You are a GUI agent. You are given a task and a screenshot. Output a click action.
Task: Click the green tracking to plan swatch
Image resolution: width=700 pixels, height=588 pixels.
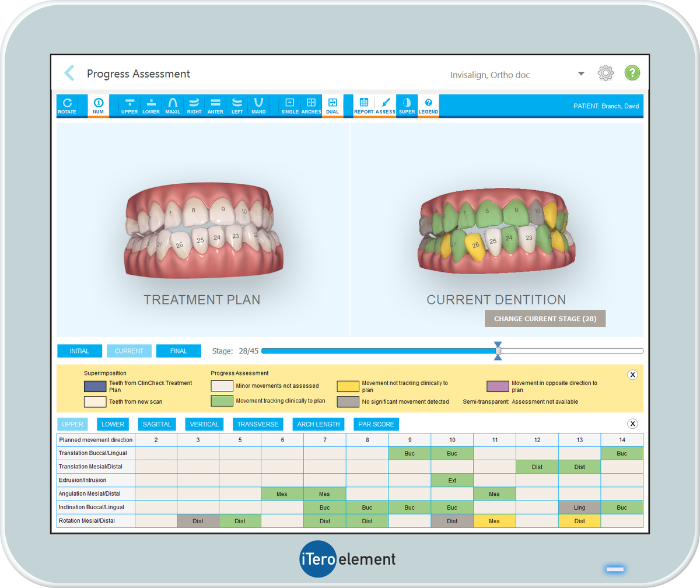(222, 401)
